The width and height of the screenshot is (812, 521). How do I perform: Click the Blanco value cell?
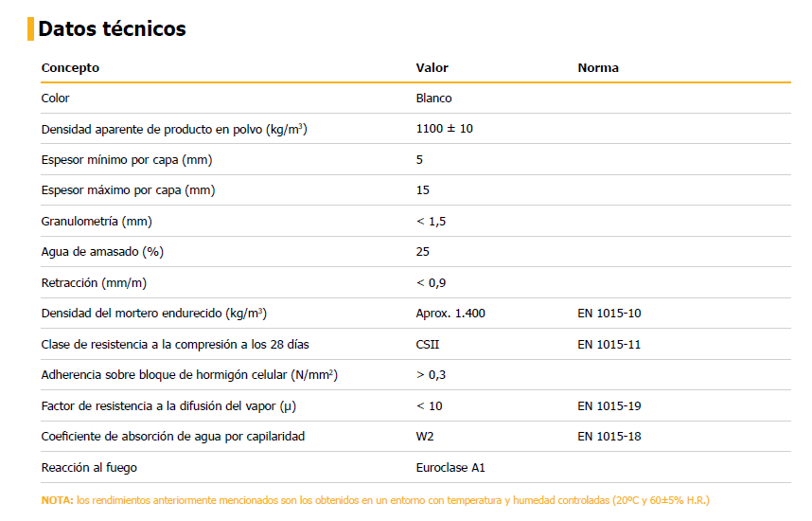(x=433, y=98)
